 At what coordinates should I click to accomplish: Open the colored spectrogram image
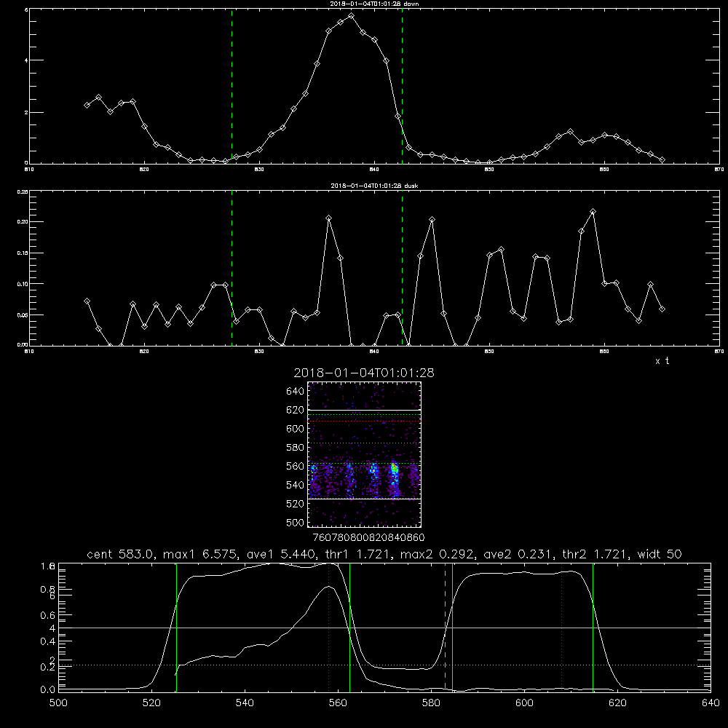coord(365,454)
